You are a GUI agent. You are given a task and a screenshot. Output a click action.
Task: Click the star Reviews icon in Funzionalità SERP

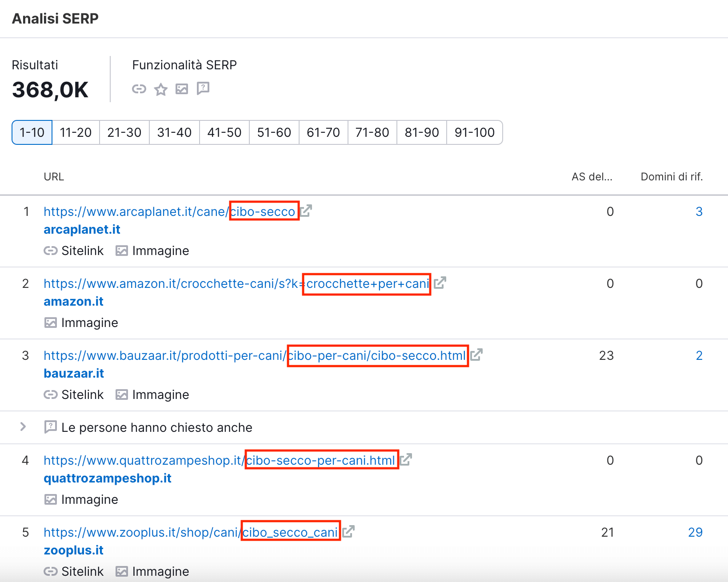pos(160,89)
